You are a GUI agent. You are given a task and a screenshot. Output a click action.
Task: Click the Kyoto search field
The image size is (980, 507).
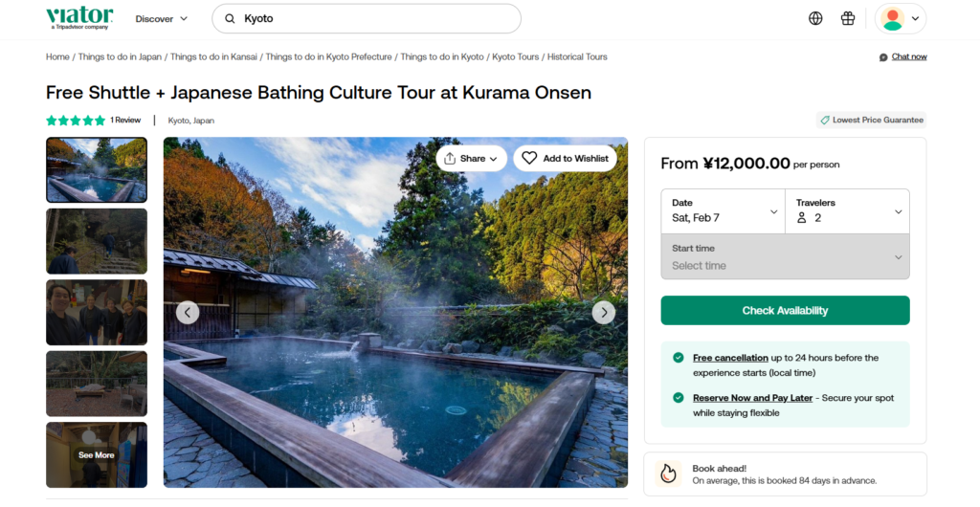pos(373,18)
